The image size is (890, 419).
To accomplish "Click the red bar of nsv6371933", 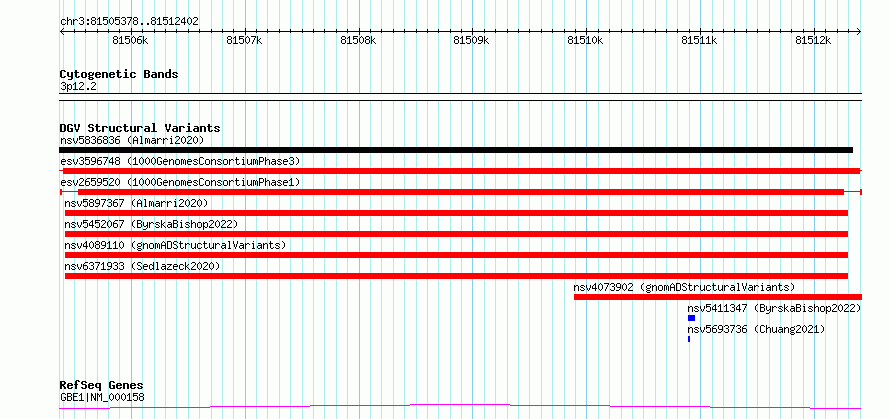I will click(x=456, y=276).
